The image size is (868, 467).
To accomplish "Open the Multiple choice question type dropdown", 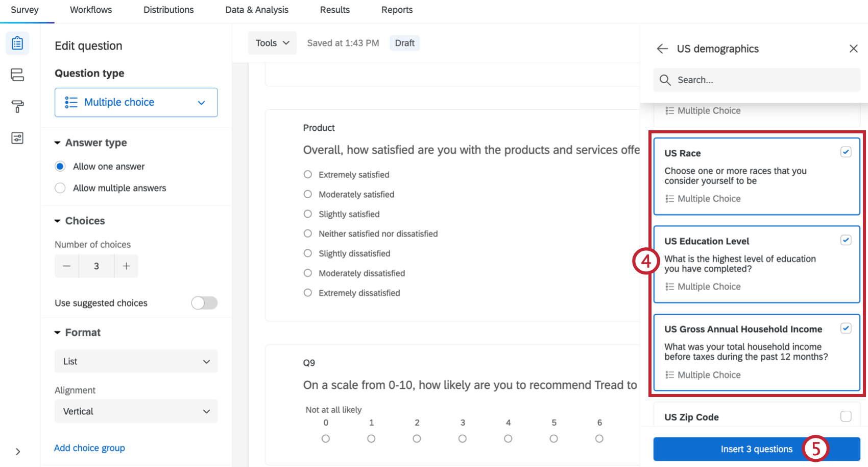I will [136, 102].
